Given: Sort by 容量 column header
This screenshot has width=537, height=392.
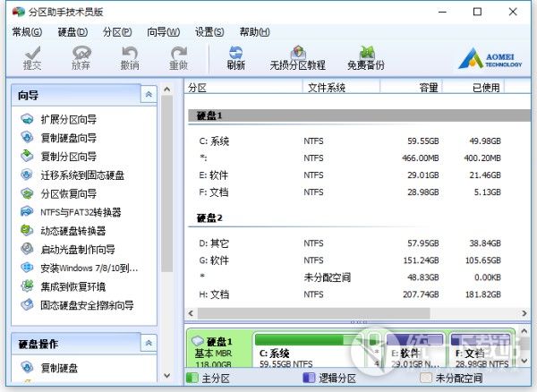Looking at the screenshot, I should tap(412, 88).
